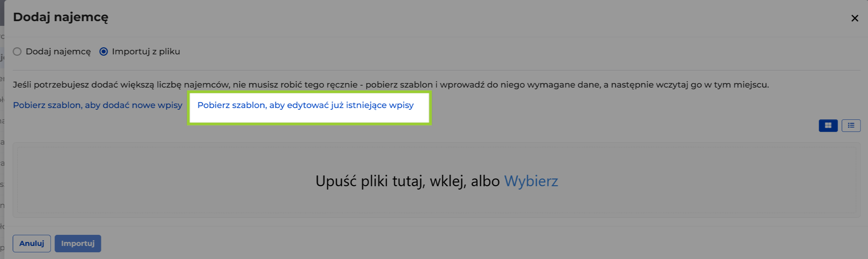The width and height of the screenshot is (868, 259).
Task: Click the 'Dodaj najemcę' radio option label
Action: [58, 51]
